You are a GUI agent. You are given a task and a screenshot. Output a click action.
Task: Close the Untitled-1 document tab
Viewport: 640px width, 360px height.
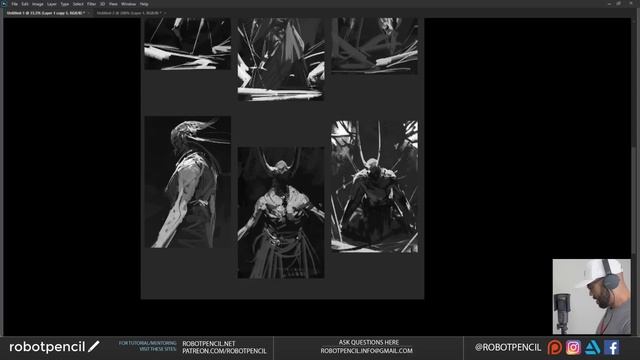point(89,13)
